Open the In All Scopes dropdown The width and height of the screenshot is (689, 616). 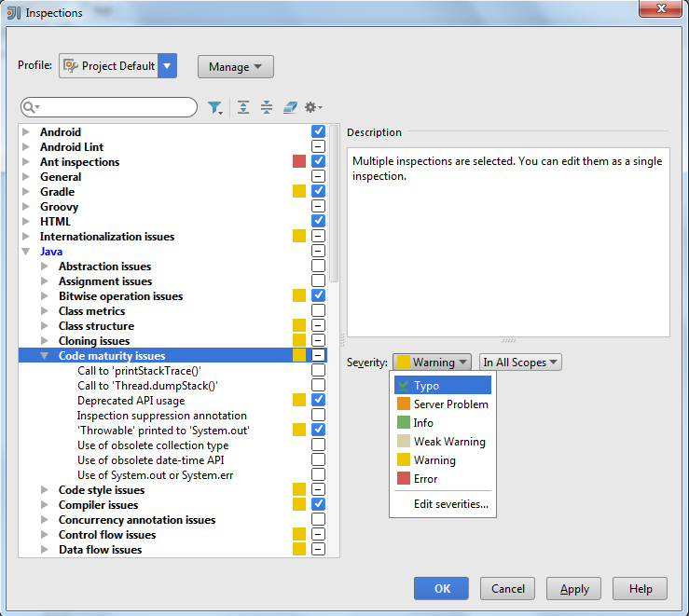point(520,363)
